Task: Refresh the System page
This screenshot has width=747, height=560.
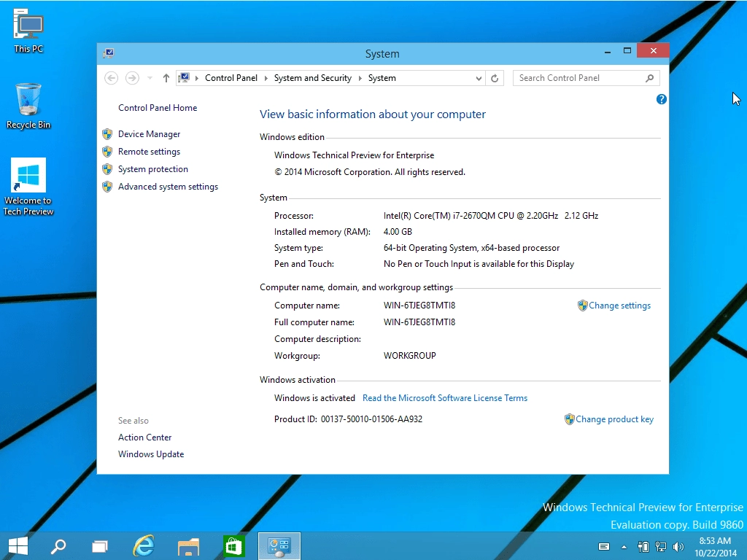Action: 495,78
